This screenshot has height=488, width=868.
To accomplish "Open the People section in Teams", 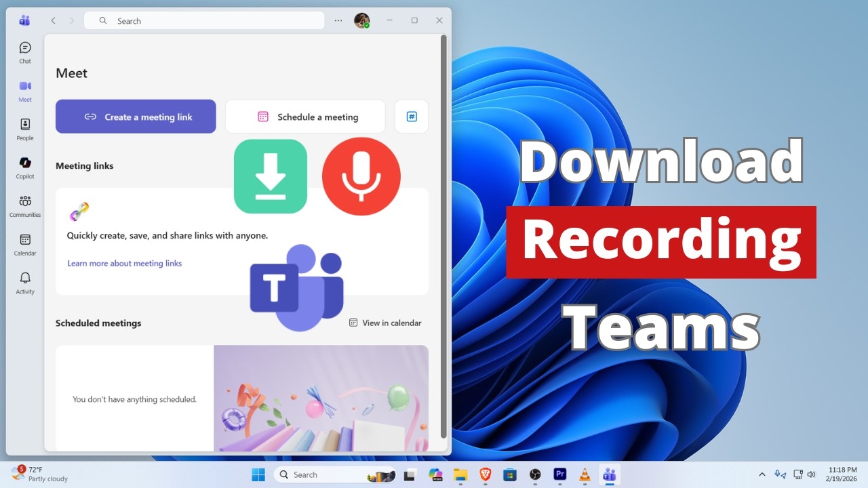I will 25,129.
